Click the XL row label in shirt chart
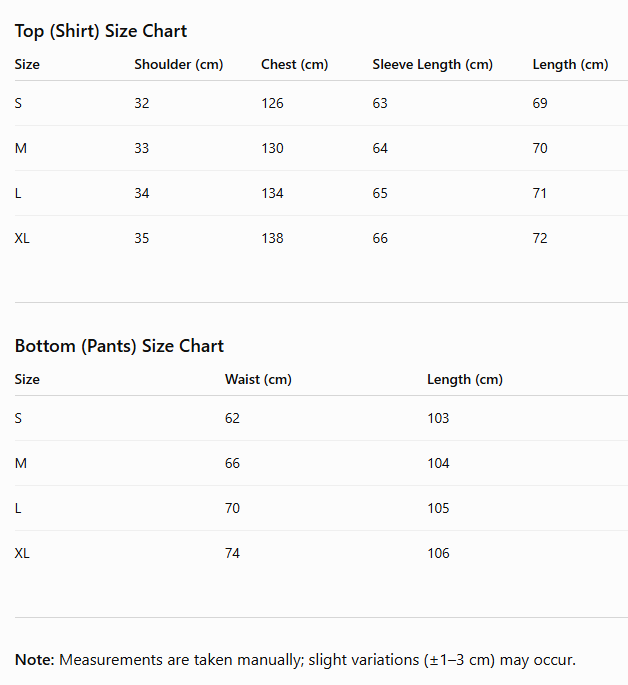Viewport: 628px width, 685px height. (x=22, y=239)
